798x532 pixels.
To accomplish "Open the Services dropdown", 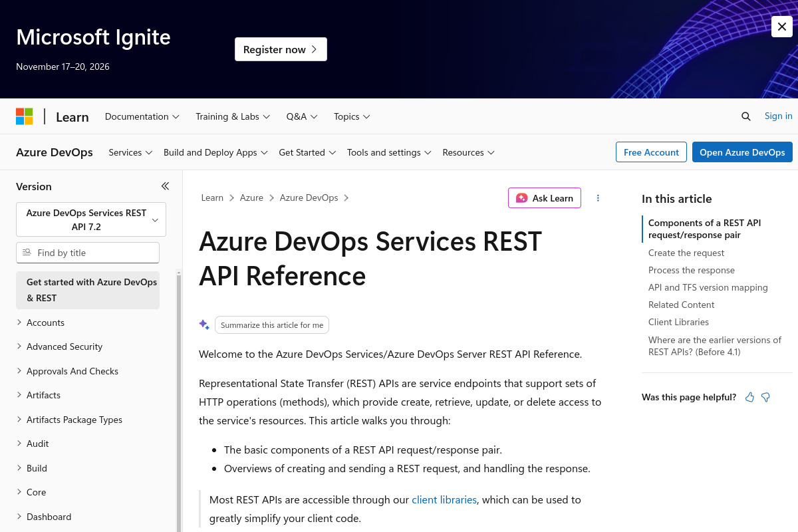I will pos(131,152).
